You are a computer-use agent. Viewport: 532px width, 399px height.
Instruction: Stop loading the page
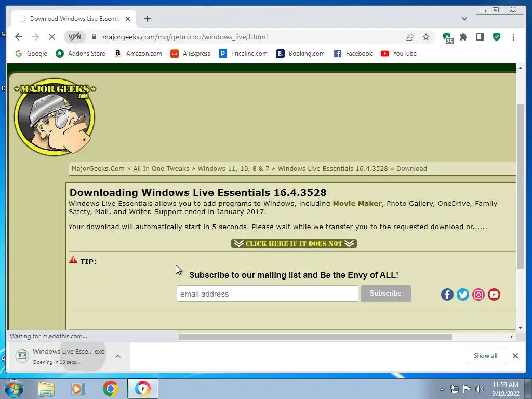pyautogui.click(x=52, y=37)
